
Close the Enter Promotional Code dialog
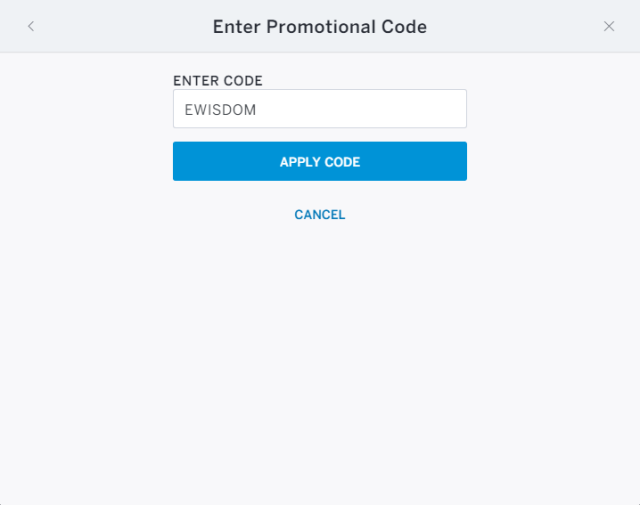tap(609, 27)
